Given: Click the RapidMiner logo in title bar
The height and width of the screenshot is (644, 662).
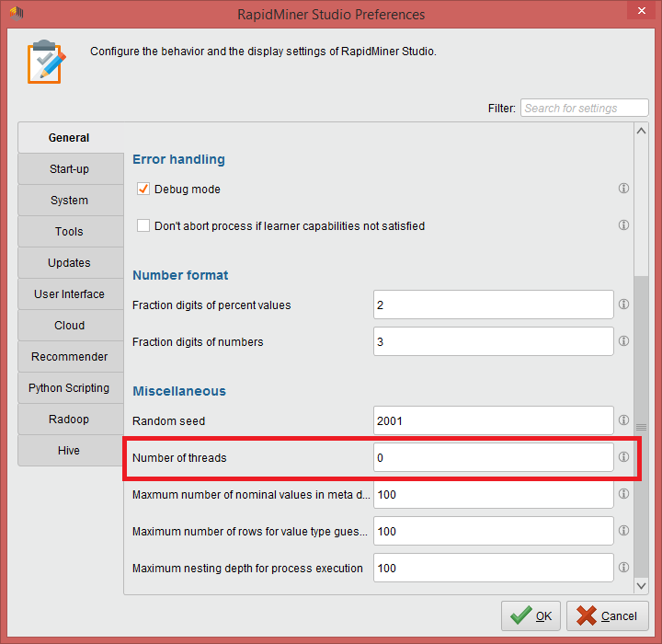Looking at the screenshot, I should [x=17, y=14].
